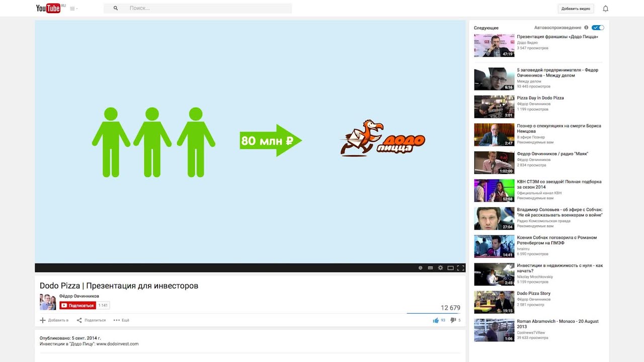Open Roman Abramovich - Monaco video thumbnail
The height and width of the screenshot is (362, 644).
click(x=494, y=330)
